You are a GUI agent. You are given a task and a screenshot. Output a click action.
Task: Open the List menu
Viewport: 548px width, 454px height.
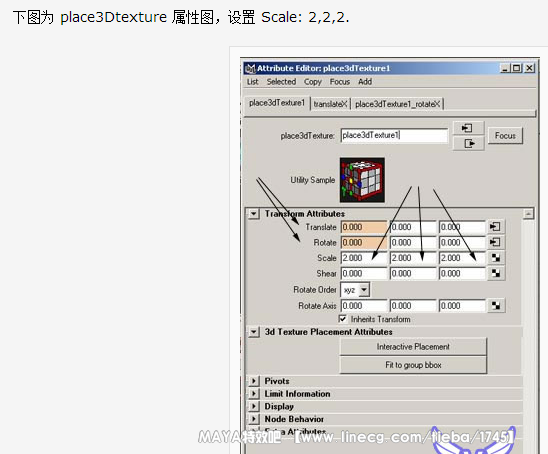[x=252, y=82]
